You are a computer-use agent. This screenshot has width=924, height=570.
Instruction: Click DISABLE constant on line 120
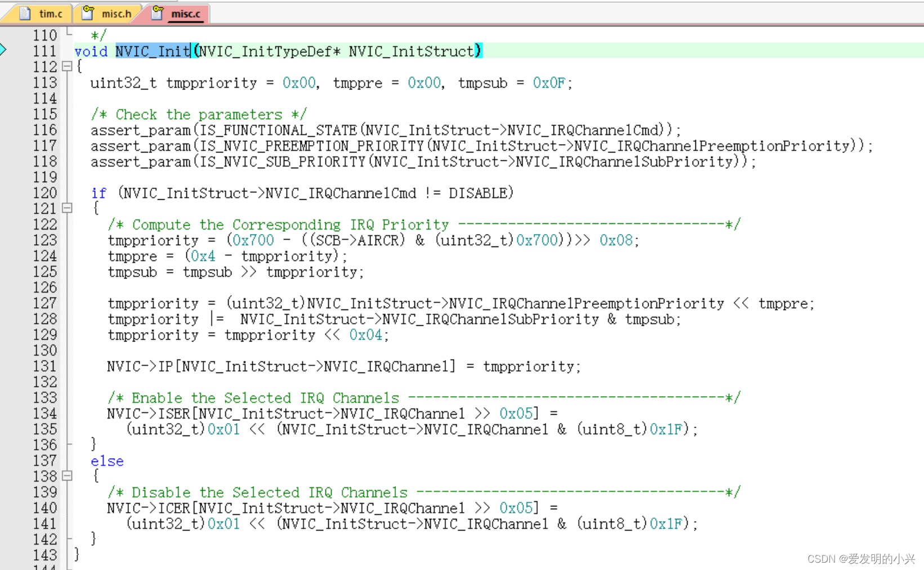[x=477, y=193]
